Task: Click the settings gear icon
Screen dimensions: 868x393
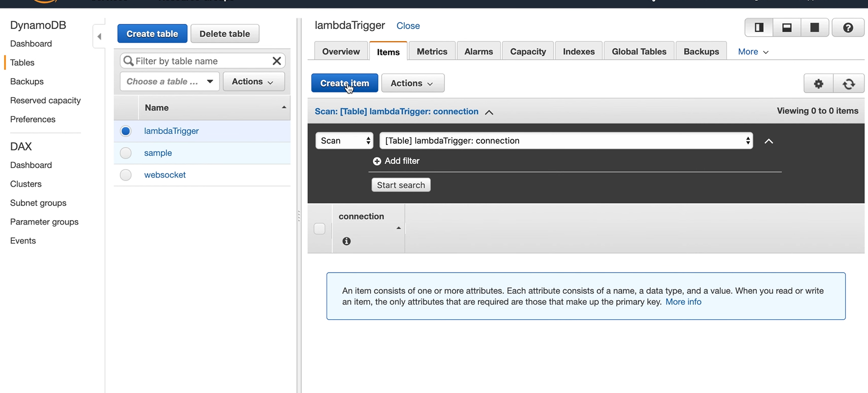Action: click(x=818, y=83)
